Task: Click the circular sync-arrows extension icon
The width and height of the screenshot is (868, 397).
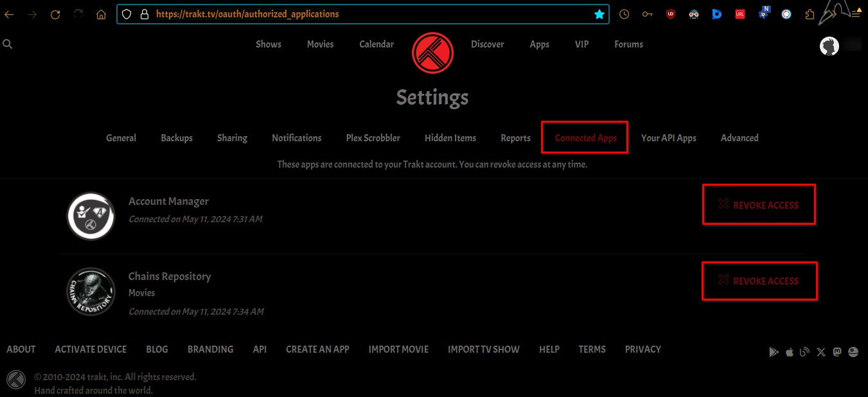Action: (x=786, y=14)
